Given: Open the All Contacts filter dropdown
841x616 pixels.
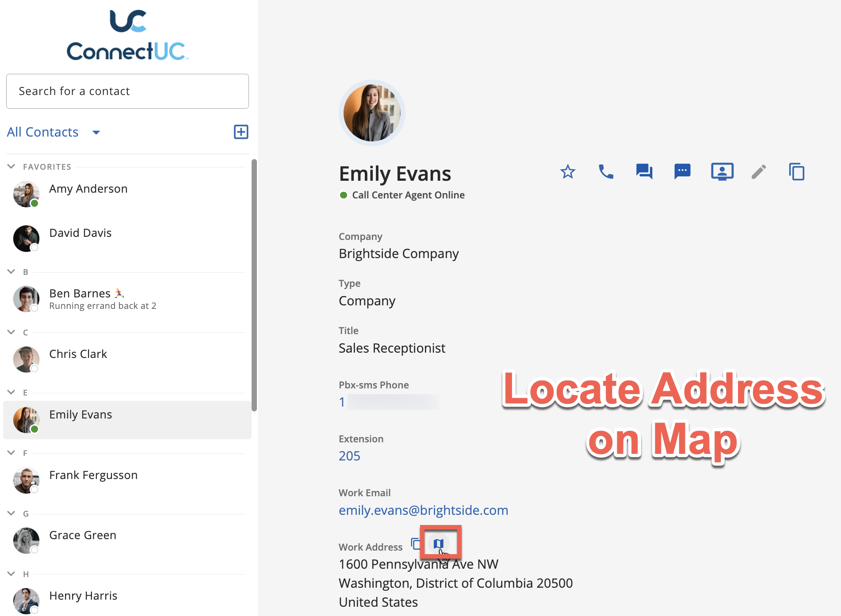Looking at the screenshot, I should click(x=96, y=132).
